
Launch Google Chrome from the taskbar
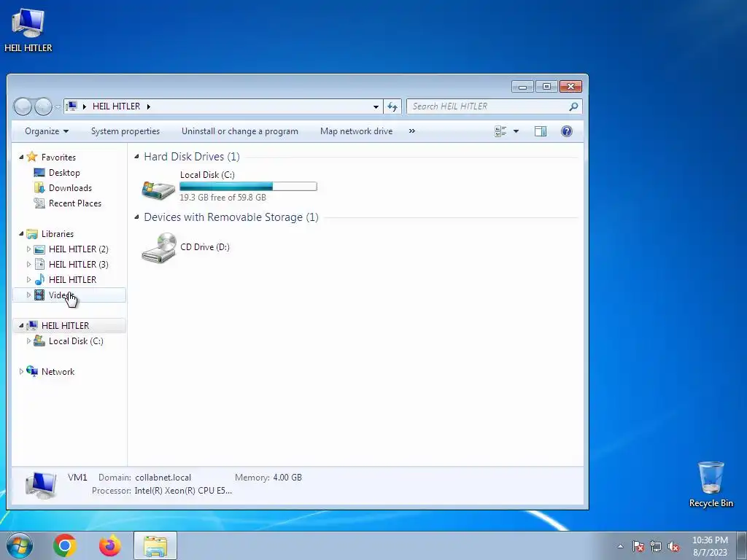point(65,545)
